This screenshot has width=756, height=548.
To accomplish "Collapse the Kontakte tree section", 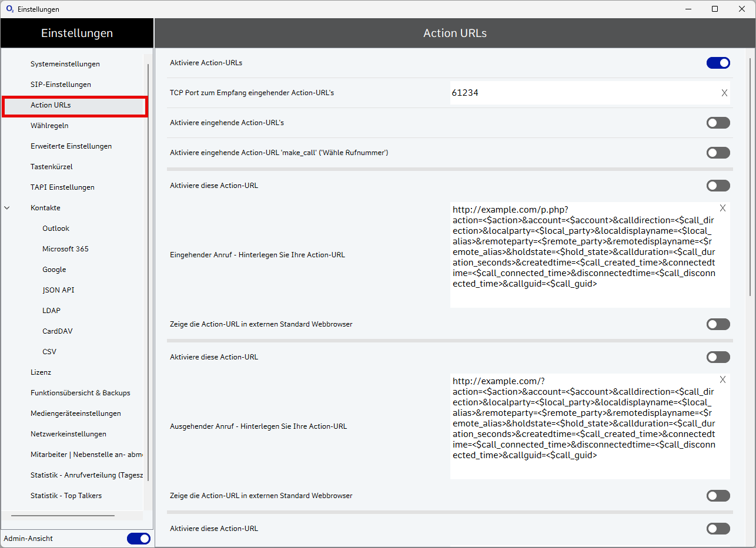I will (7, 208).
